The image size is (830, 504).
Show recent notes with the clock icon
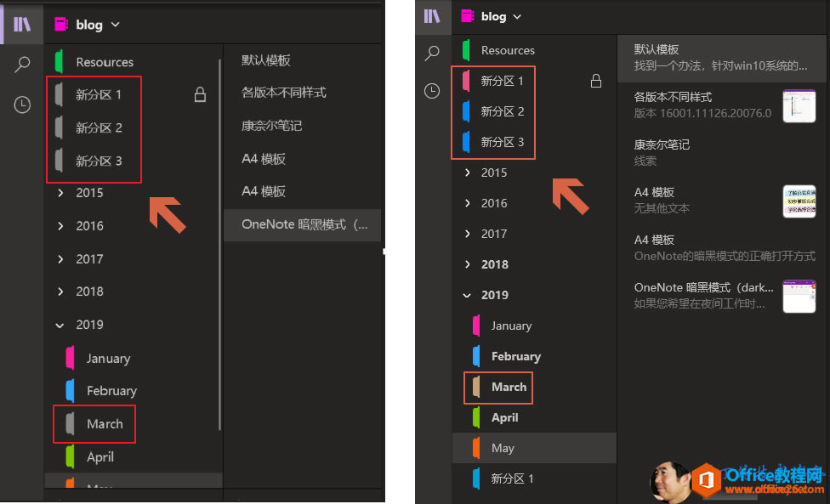(22, 104)
